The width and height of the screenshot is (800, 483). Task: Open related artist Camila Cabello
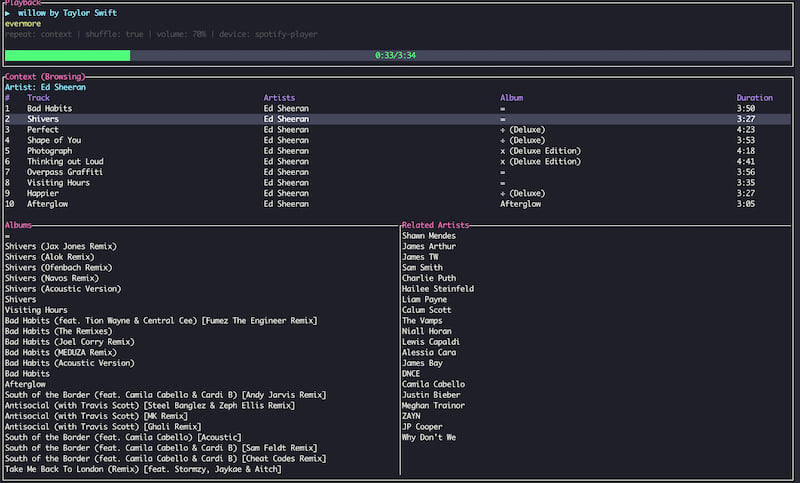433,384
